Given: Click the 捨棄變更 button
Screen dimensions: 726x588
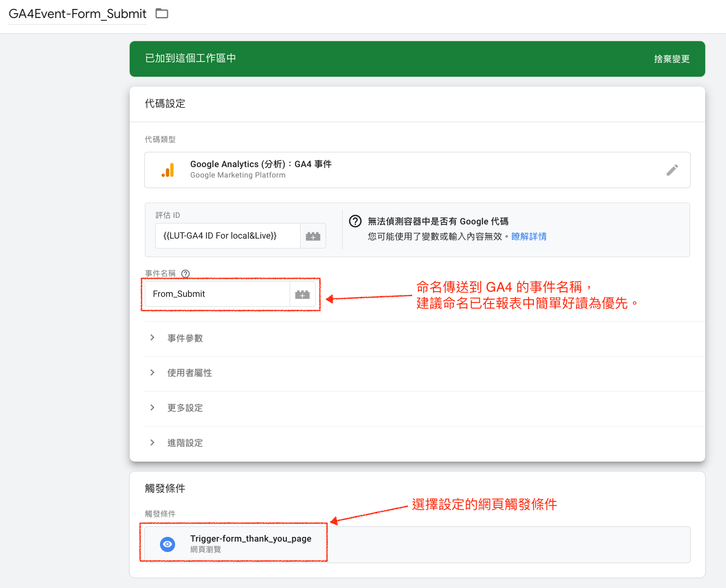Looking at the screenshot, I should pos(672,59).
